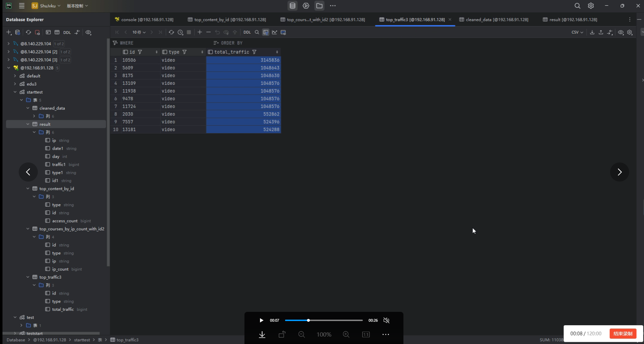Click the import data upload icon
The height and width of the screenshot is (344, 644).
tap(601, 32)
